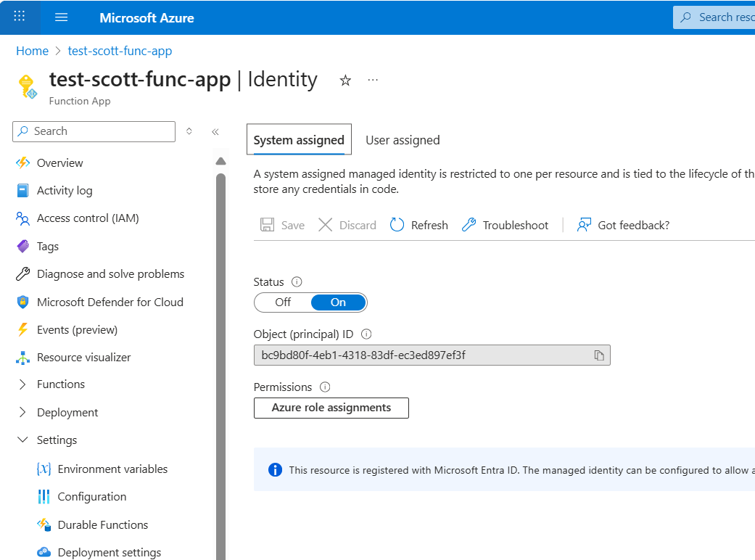Open the hamburger portal menu

pyautogui.click(x=61, y=17)
